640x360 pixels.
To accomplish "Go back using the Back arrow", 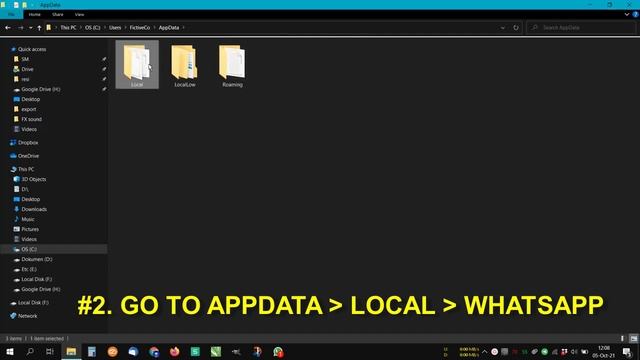I will tap(8, 28).
